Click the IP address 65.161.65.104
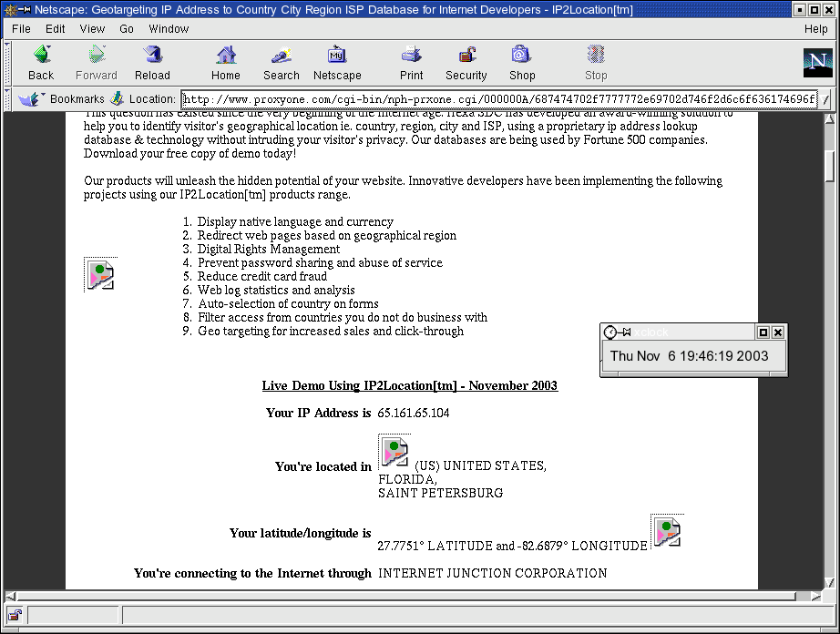The width and height of the screenshot is (840, 634). 413,413
